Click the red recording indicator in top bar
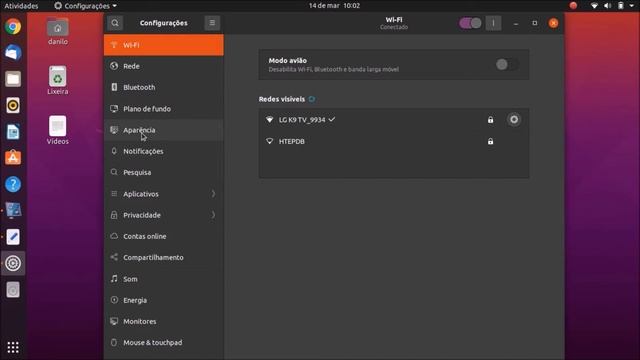 [x=573, y=6]
